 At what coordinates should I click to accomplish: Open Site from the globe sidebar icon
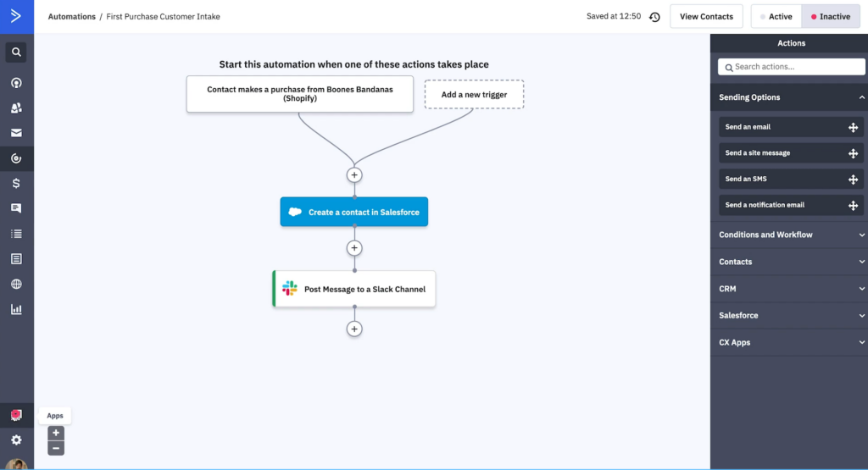[16, 284]
